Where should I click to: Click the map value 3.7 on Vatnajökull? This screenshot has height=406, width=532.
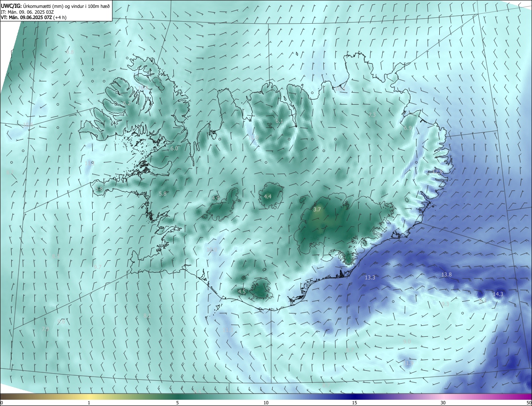point(317,210)
